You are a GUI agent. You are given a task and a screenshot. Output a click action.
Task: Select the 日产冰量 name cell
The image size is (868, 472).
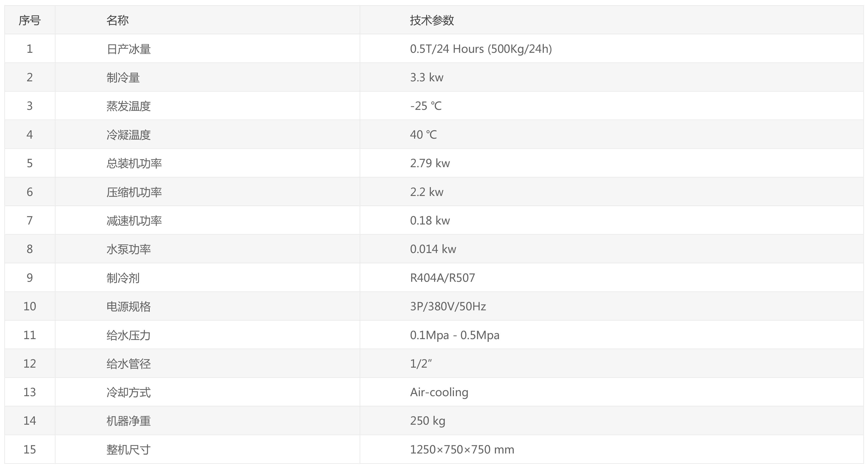[x=128, y=49]
